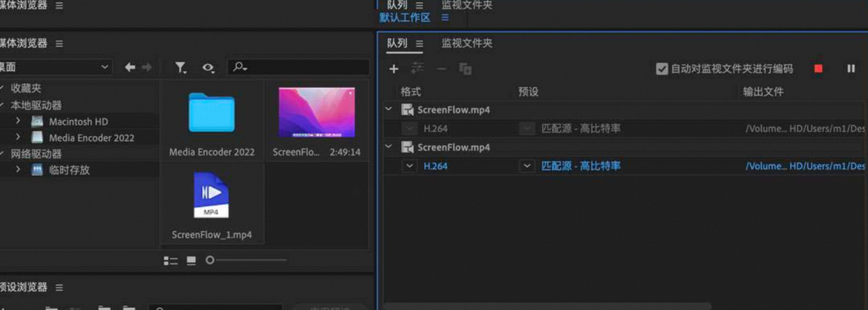Screen dimensions: 868x310
Task: Click the 格式 column header
Action: tap(411, 92)
